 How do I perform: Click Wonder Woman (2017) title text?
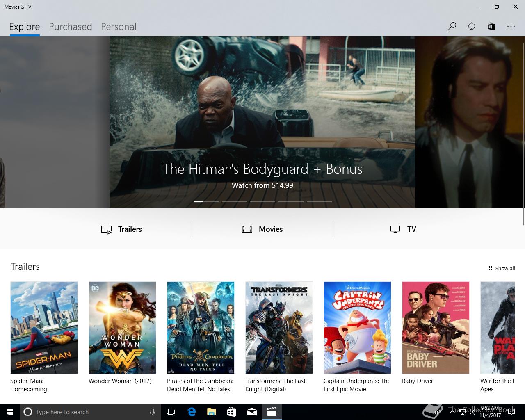(x=120, y=381)
